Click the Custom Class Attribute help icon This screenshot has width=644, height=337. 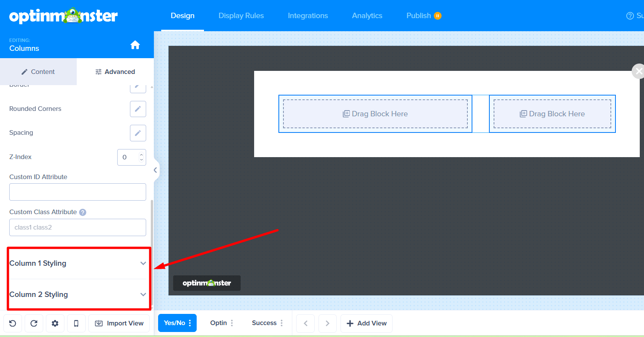click(83, 212)
